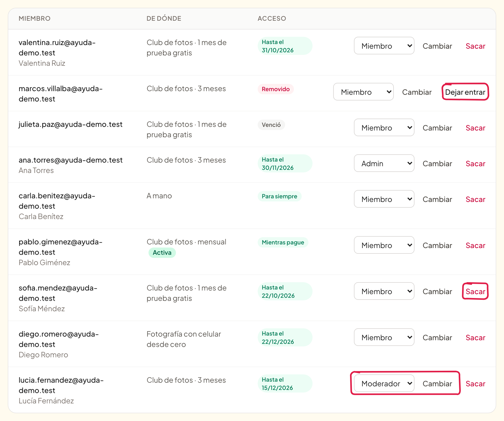Open role dropdown for pablo.gimenez
The height and width of the screenshot is (421, 504).
point(384,245)
